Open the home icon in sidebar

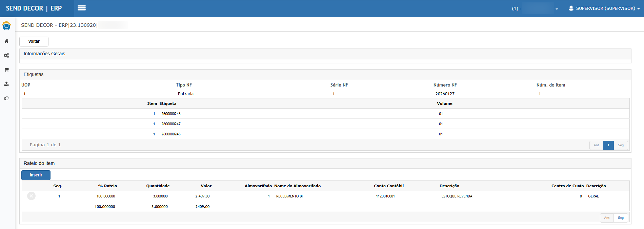coord(6,41)
